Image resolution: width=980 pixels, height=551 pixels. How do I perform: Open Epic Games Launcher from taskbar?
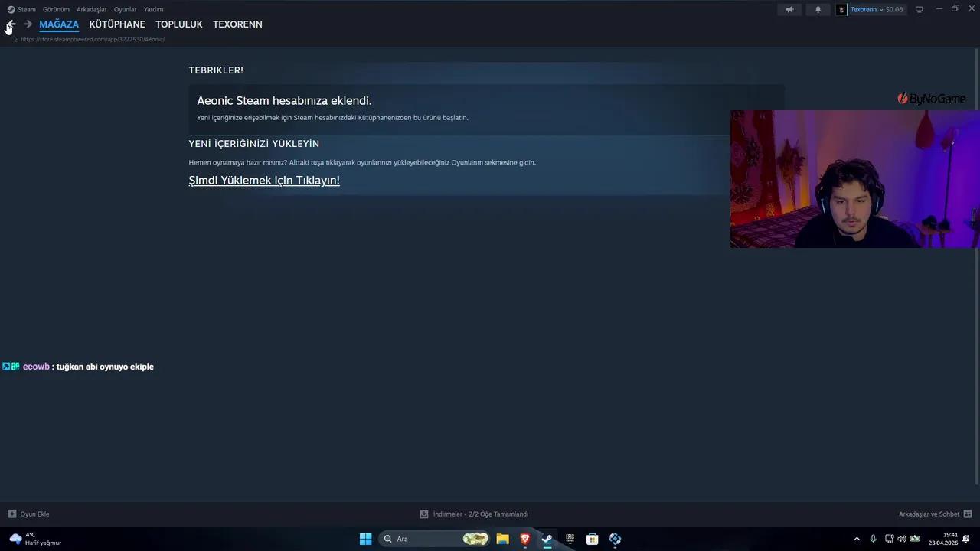pos(570,539)
